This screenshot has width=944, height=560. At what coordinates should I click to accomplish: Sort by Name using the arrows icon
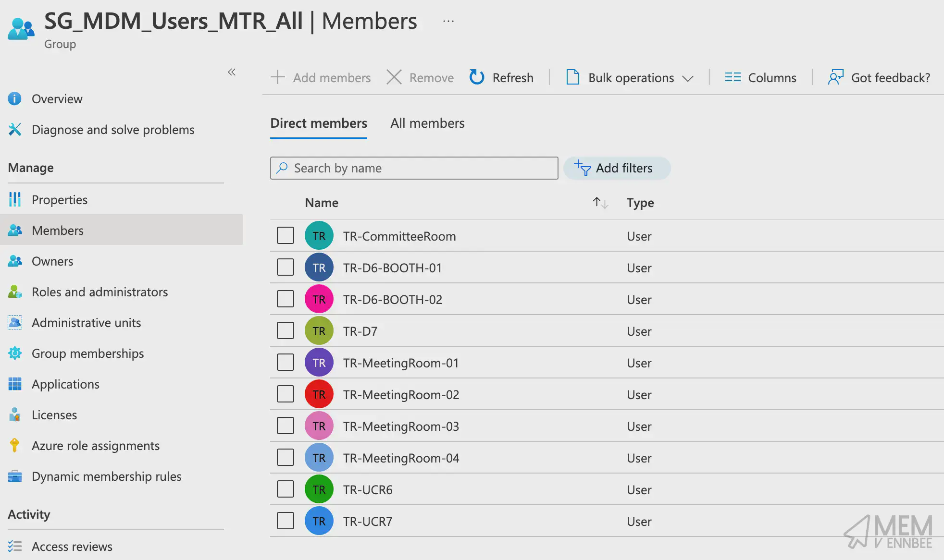(600, 203)
